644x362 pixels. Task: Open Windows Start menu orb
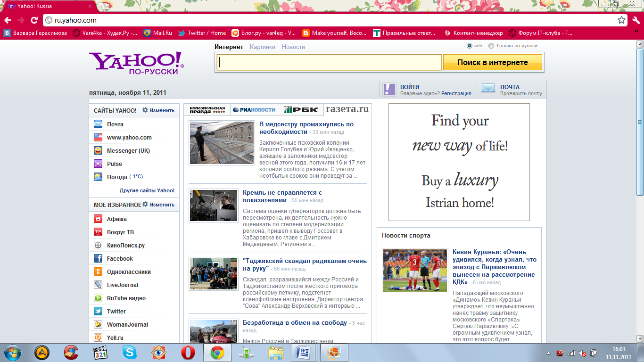pos(12,353)
